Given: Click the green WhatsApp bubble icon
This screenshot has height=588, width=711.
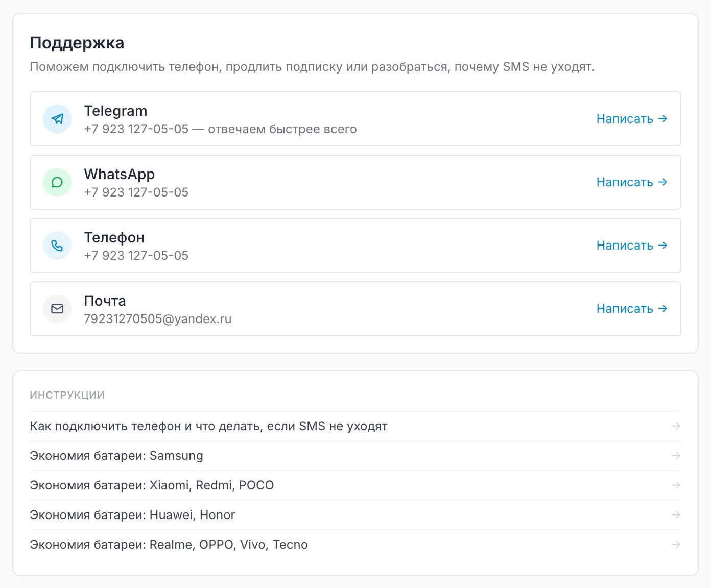Looking at the screenshot, I should click(57, 182).
